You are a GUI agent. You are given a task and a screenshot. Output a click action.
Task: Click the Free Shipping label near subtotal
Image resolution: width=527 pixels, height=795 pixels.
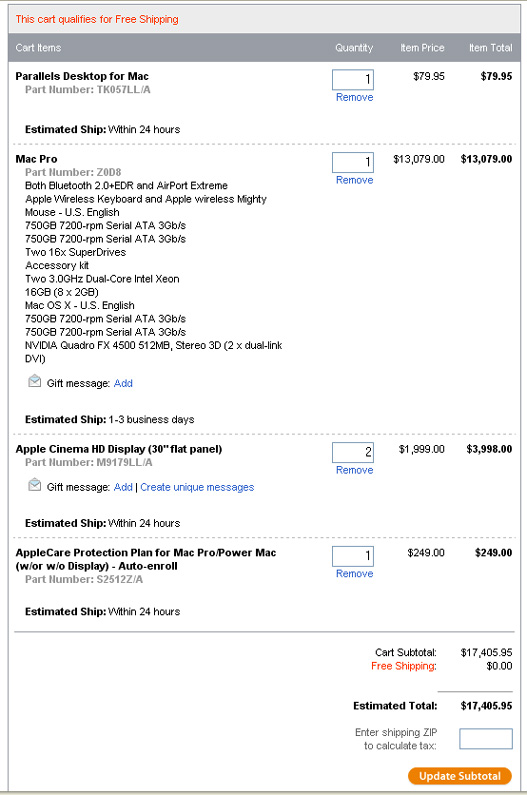point(404,666)
